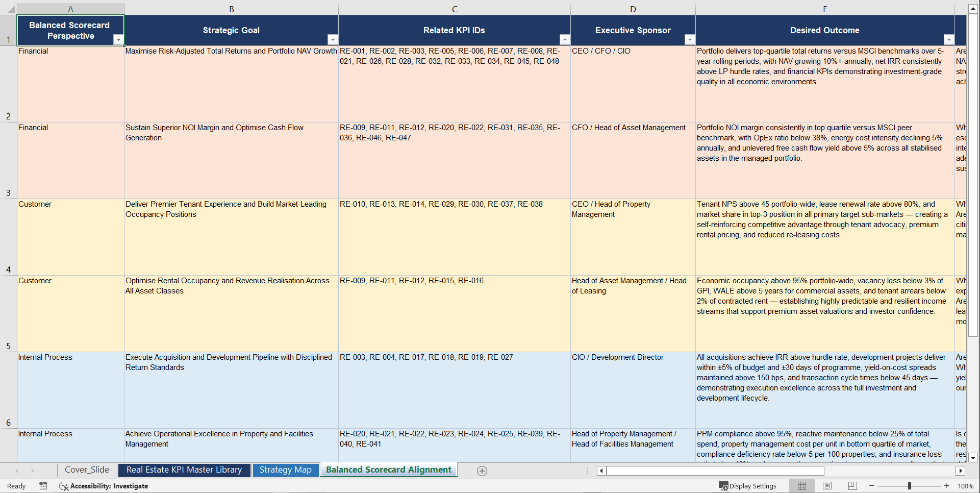Click horizontal scrollbar left arrow
This screenshot has height=493, width=980.
601,471
